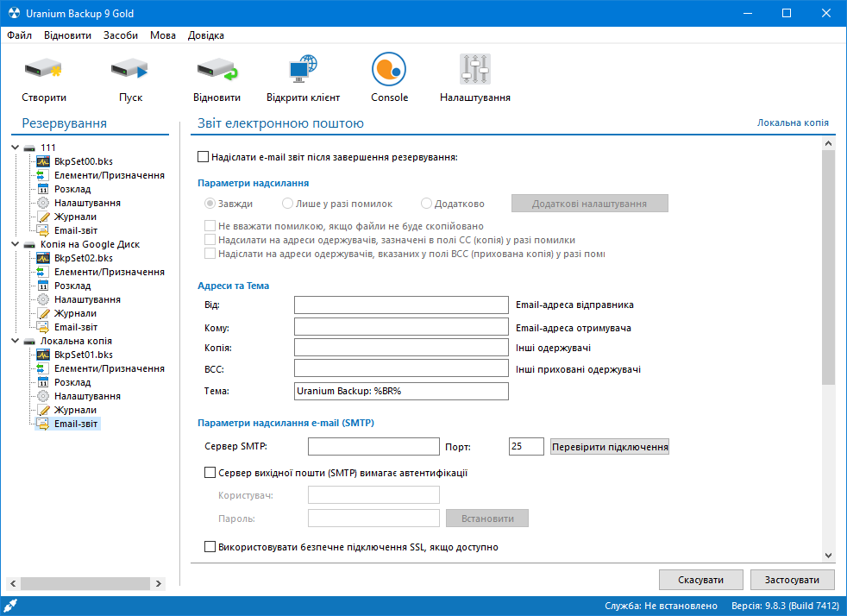The image size is (847, 616).
Task: Click the Налаштування gear icon under 111
Action: (42, 203)
